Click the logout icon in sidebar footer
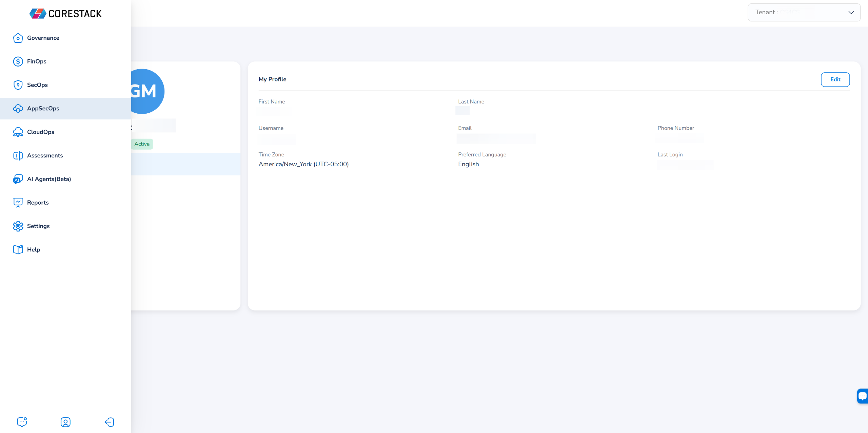 click(x=109, y=422)
